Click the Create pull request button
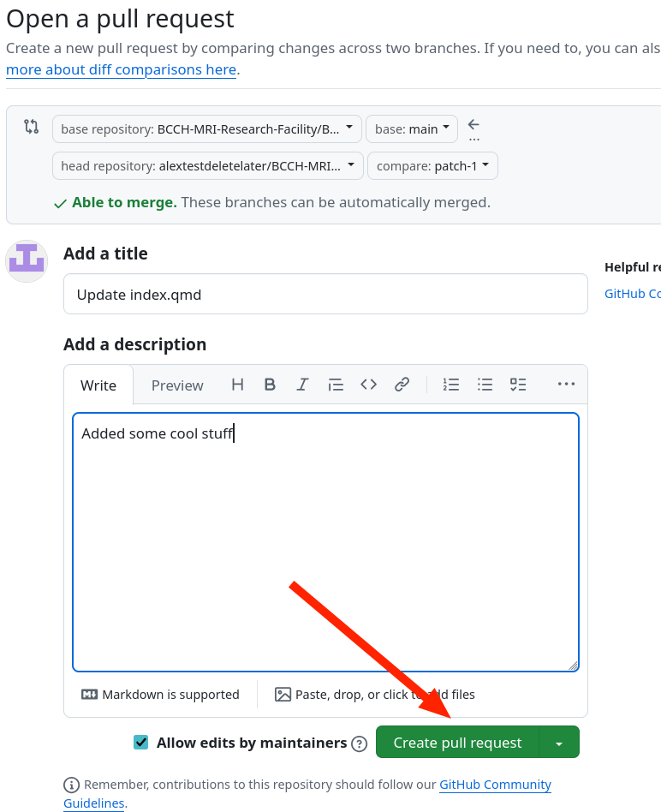 coord(457,743)
